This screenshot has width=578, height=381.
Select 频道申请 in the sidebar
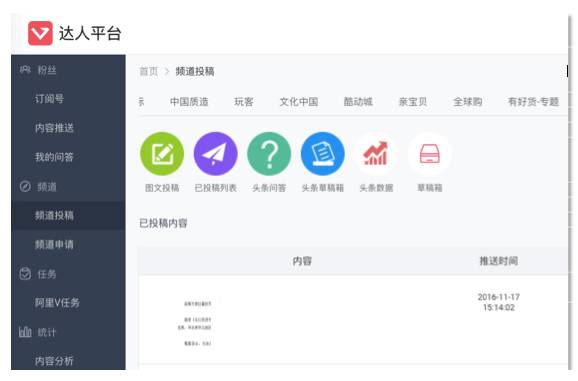click(54, 245)
